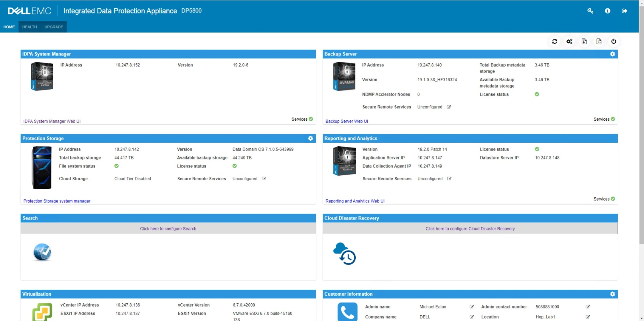The height and width of the screenshot is (321, 644).
Task: Check the Backup Server license status indicator
Action: click(537, 94)
